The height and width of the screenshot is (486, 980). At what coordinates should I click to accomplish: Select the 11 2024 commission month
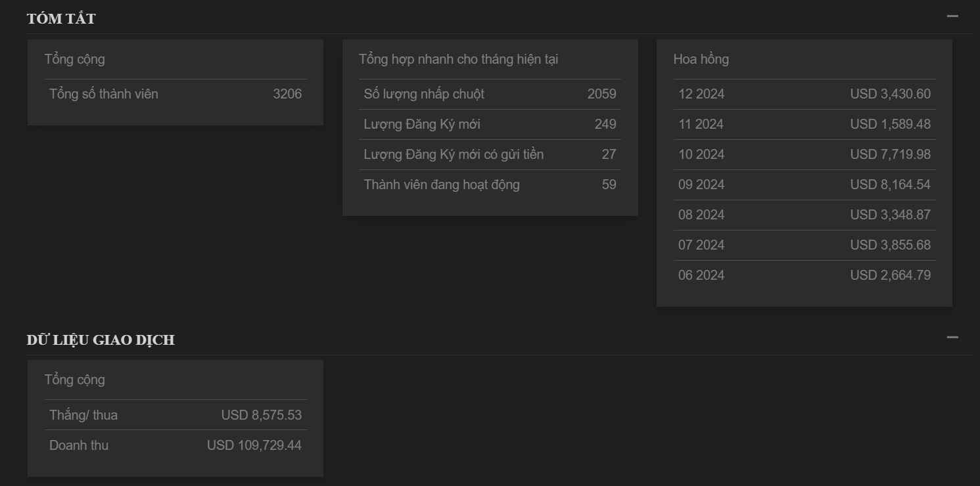[701, 124]
